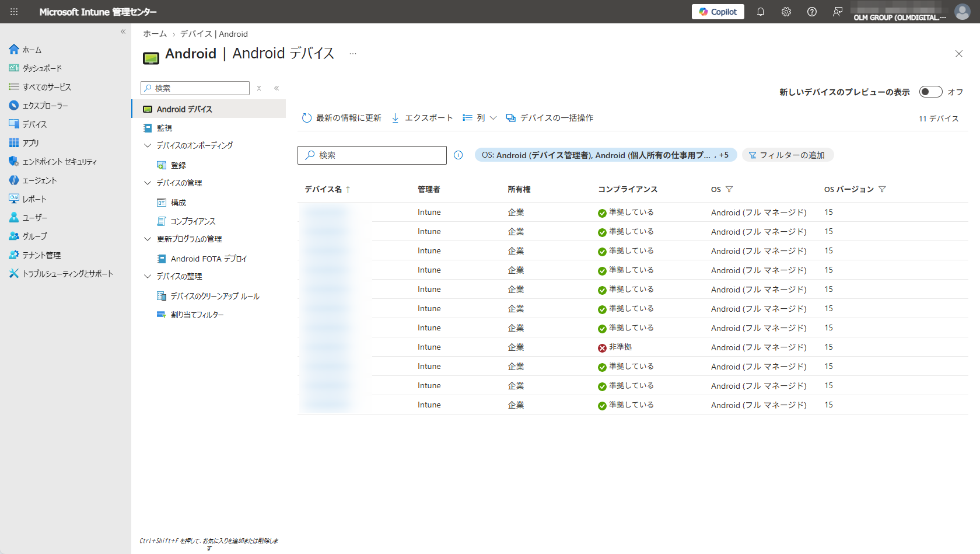The height and width of the screenshot is (554, 980).
Task: Click the info icon beside search
Action: pos(459,155)
